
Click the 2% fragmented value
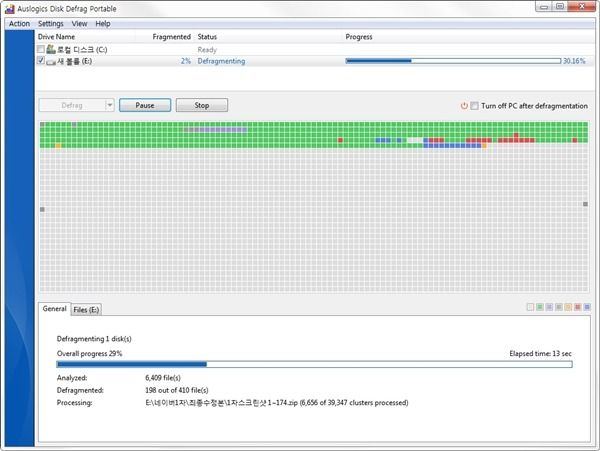pyautogui.click(x=186, y=61)
